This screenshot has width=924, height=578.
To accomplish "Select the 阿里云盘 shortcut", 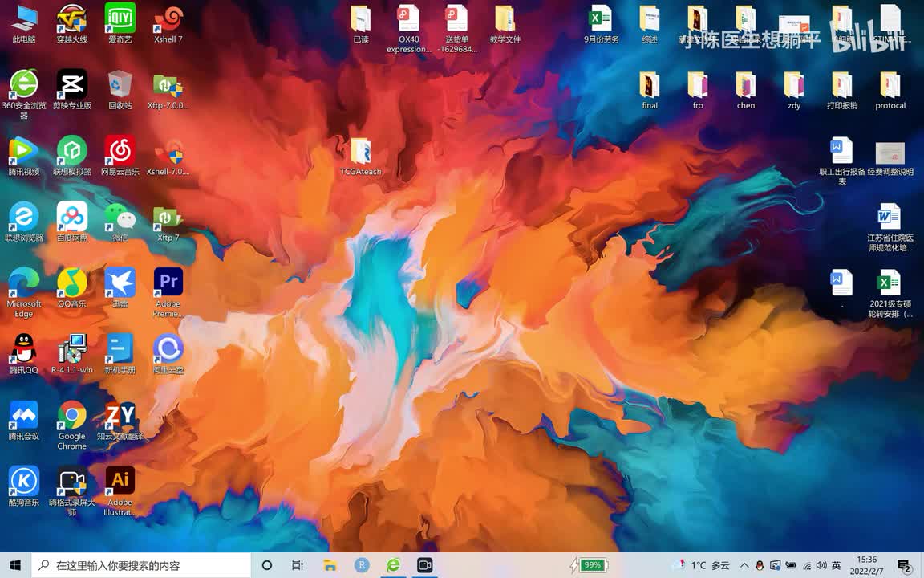I will pyautogui.click(x=168, y=354).
